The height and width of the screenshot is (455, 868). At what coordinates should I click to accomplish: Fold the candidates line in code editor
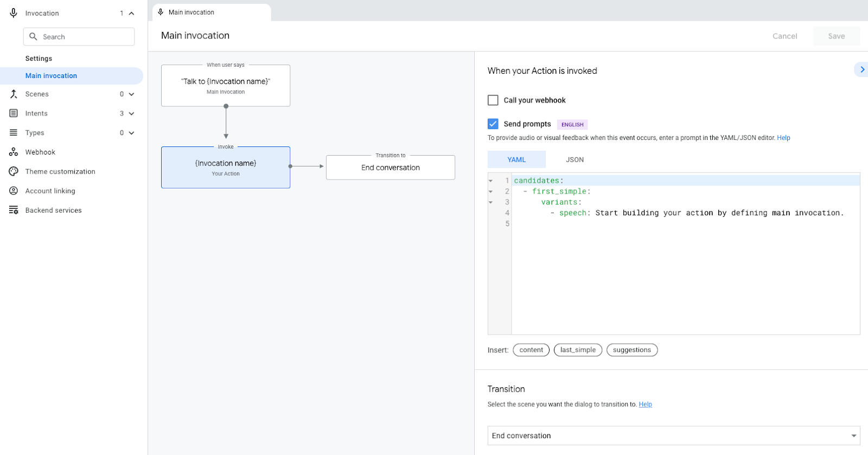coord(491,181)
